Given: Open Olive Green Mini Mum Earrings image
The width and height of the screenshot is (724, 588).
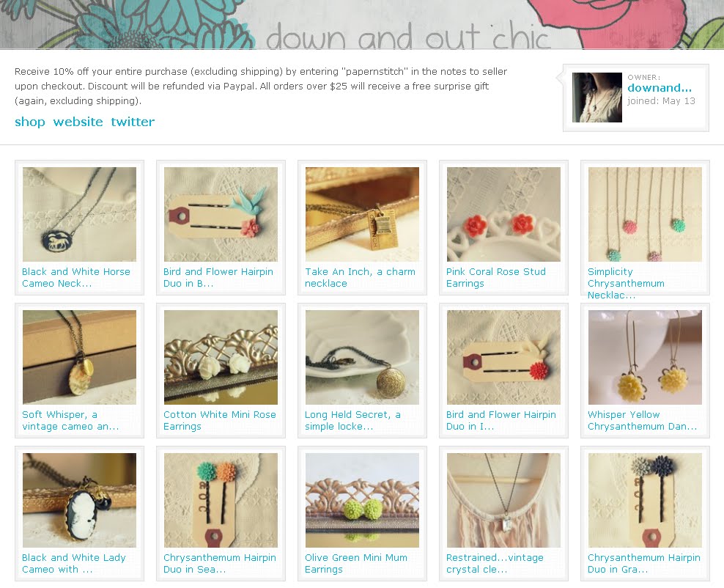Looking at the screenshot, I should tap(363, 500).
